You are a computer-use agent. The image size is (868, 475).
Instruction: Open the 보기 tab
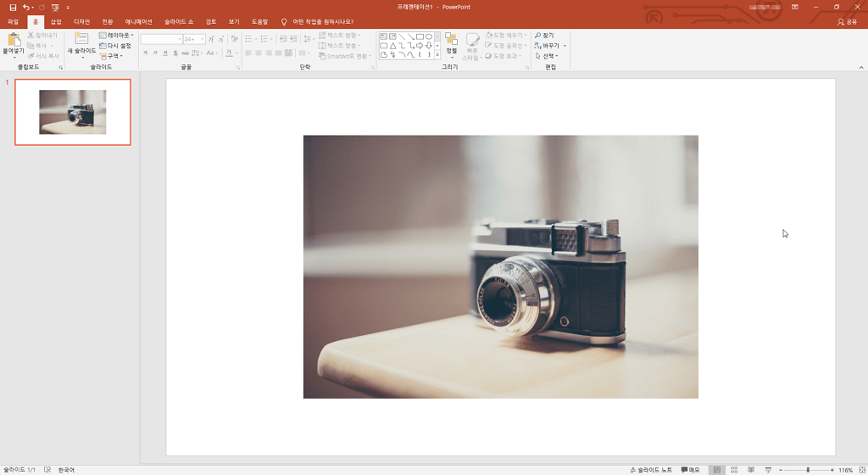click(234, 21)
